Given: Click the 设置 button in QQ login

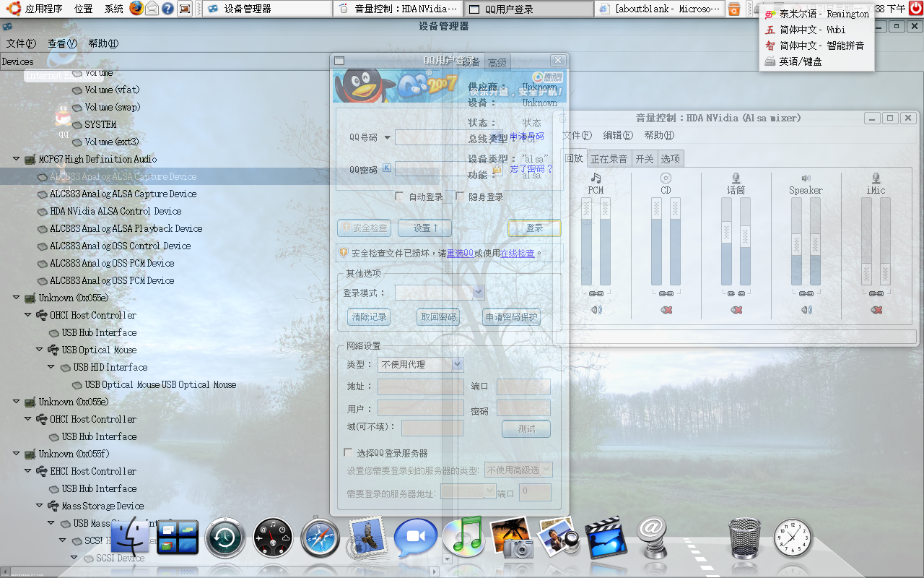Looking at the screenshot, I should (424, 228).
